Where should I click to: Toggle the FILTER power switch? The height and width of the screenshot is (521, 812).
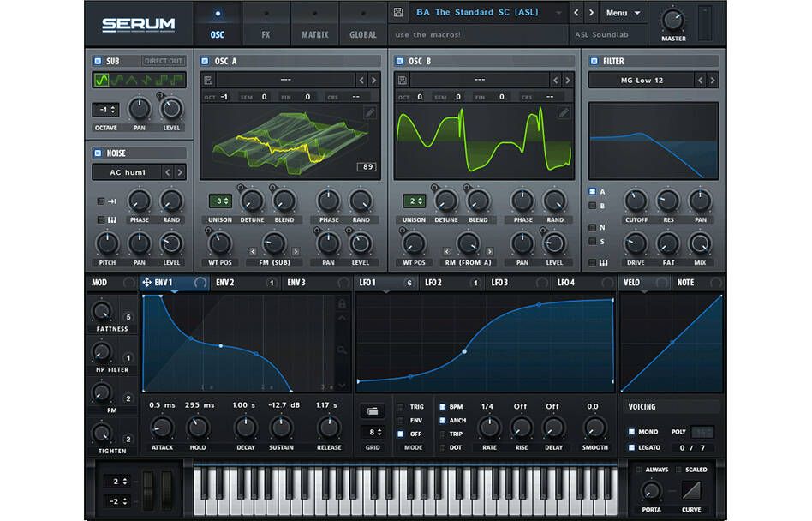[x=594, y=61]
